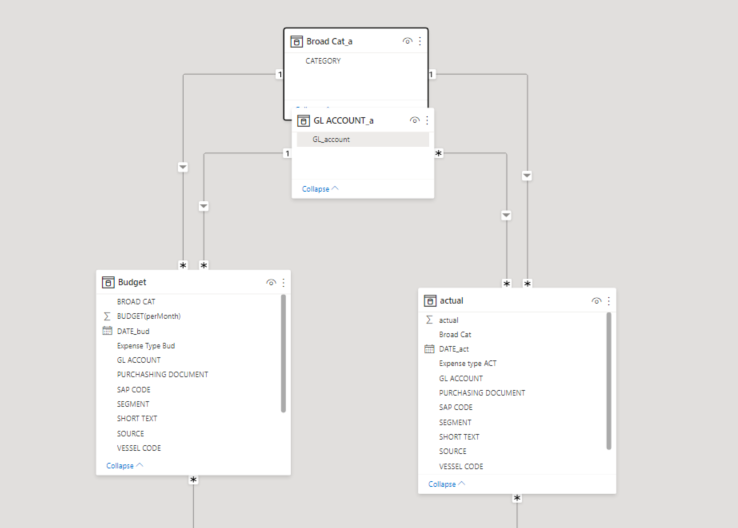Screen dimensions: 738x528
Task: Select GL ACCOUNT field in Budget table
Action: tap(139, 360)
